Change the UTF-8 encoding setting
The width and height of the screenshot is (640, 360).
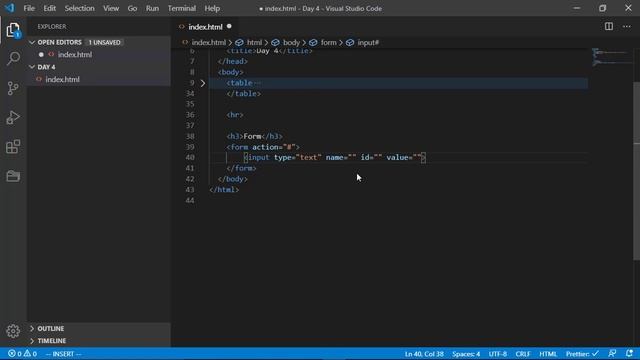point(498,354)
